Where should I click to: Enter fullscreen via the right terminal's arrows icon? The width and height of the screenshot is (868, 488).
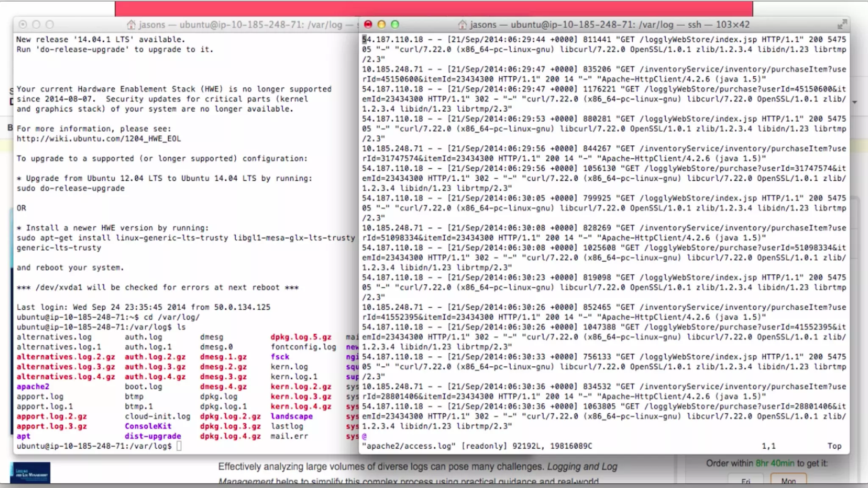(842, 25)
